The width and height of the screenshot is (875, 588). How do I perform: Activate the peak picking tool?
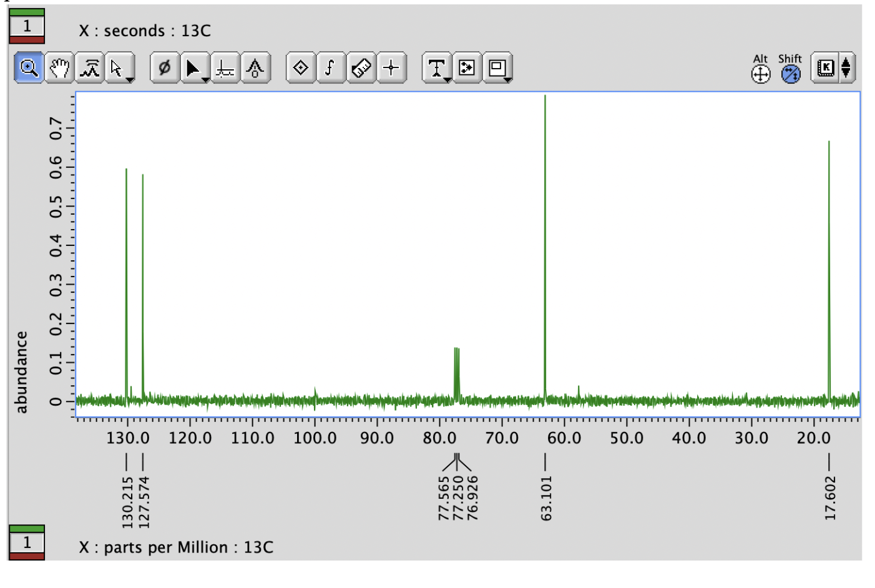88,69
